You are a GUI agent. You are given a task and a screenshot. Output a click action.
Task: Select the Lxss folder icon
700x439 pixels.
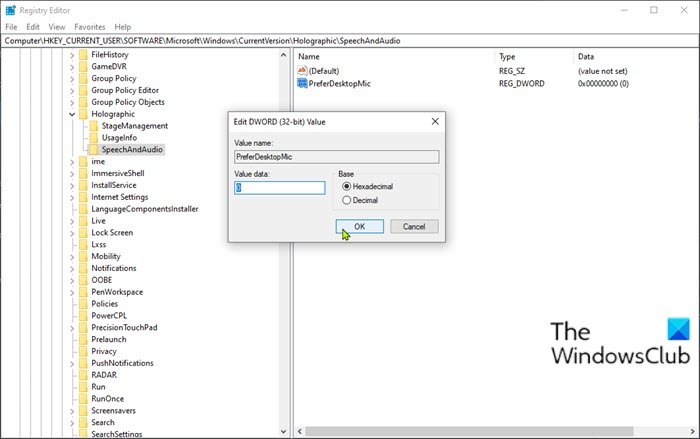[x=83, y=244]
